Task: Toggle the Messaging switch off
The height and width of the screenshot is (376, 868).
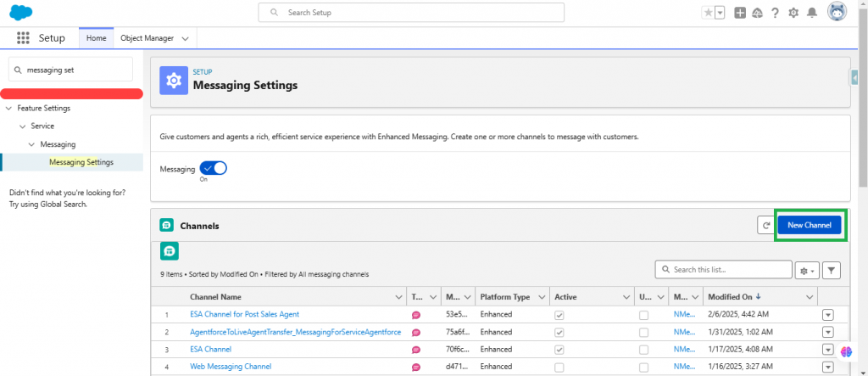Action: pos(213,169)
